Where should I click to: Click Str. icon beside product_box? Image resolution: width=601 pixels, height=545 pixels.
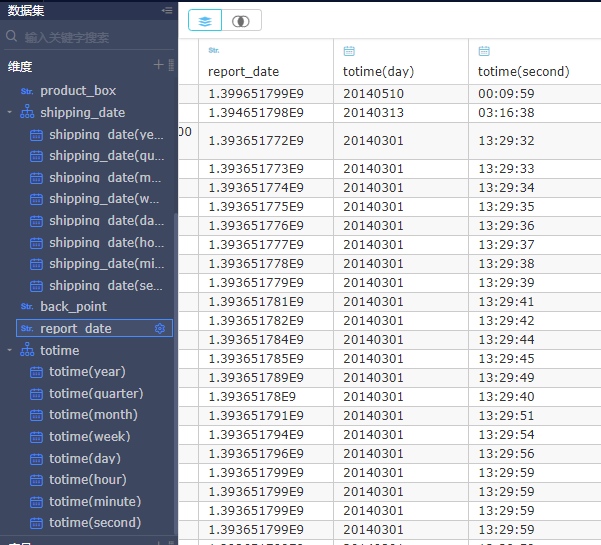pyautogui.click(x=27, y=91)
